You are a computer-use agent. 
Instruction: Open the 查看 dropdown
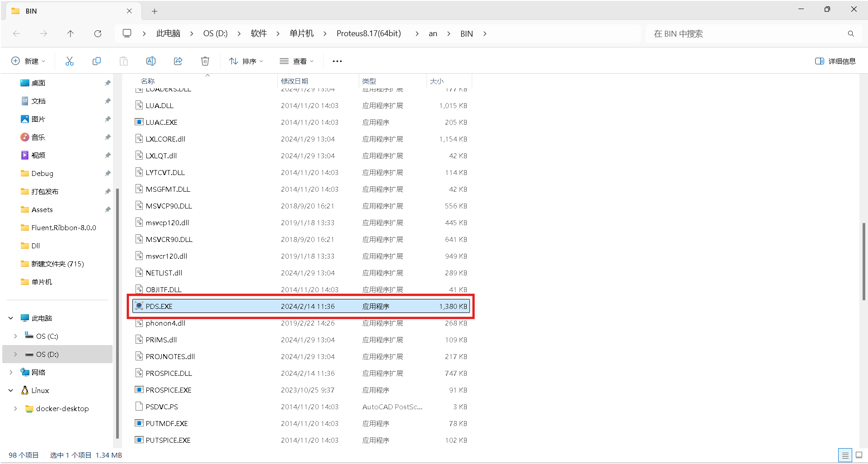click(x=296, y=61)
